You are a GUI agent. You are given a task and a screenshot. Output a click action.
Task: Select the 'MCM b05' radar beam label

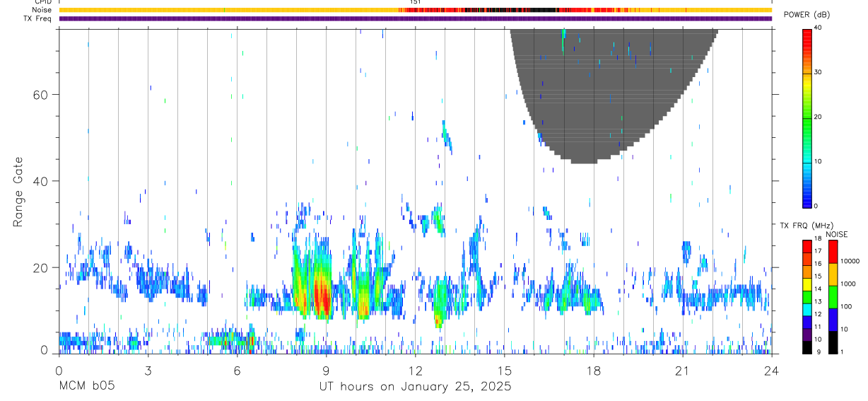[87, 387]
